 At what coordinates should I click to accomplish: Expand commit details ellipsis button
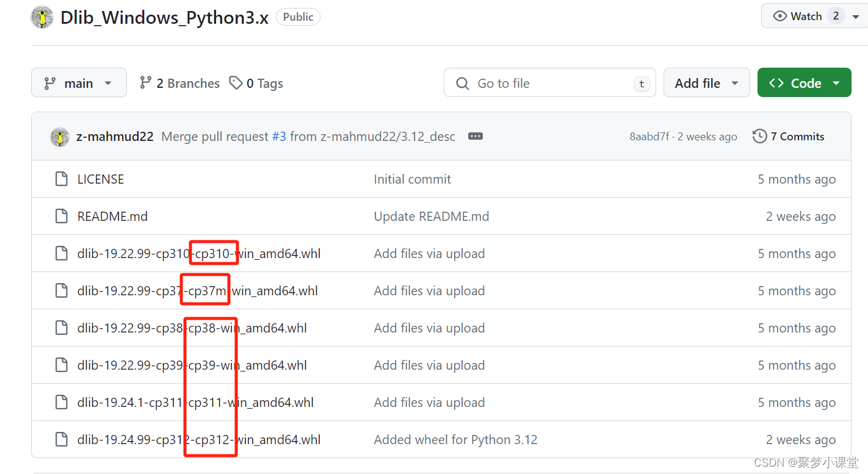[x=476, y=137]
